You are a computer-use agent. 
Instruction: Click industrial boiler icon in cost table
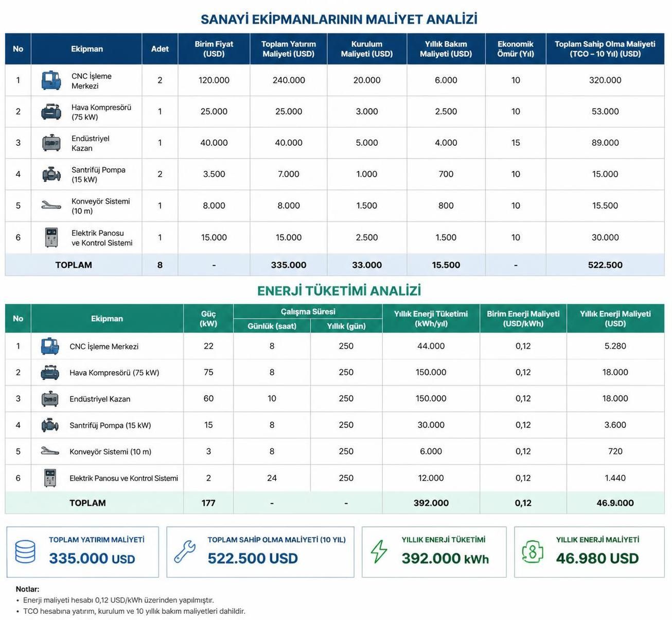(51, 143)
